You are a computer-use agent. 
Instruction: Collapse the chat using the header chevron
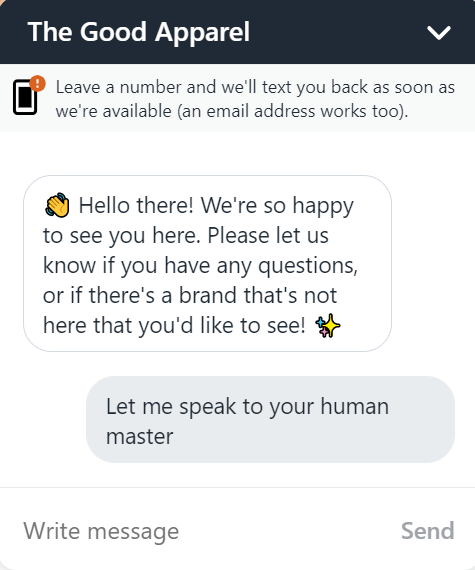(439, 33)
